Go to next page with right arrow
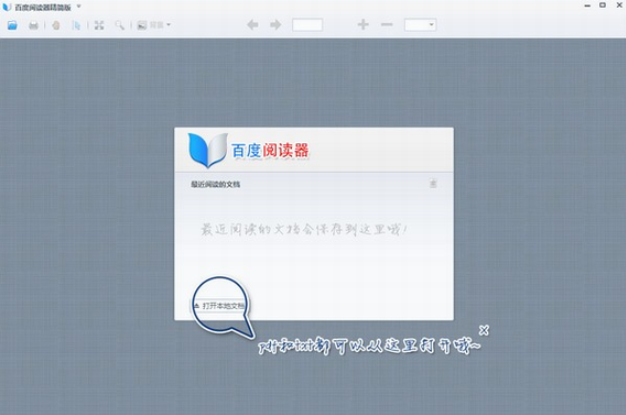626x415 pixels. tap(275, 24)
